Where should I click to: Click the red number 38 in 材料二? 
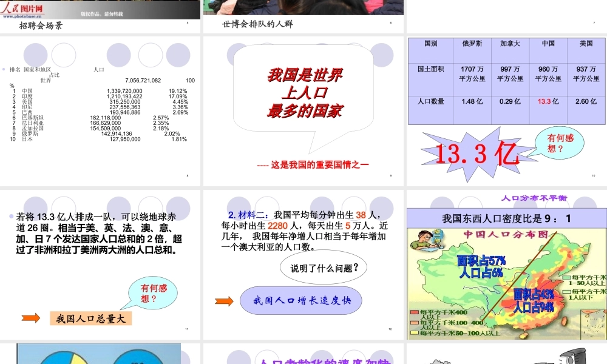point(361,215)
